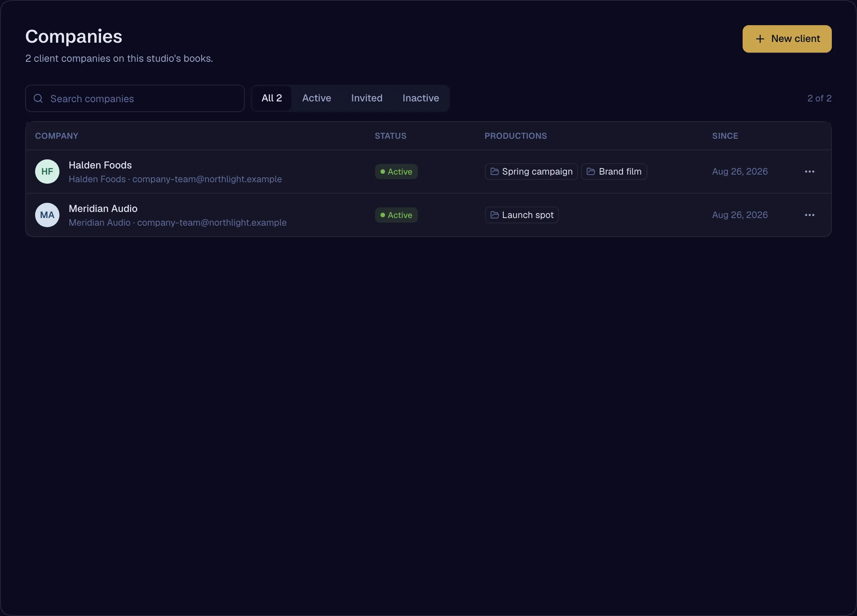
Task: Click Active status badge for Halden Foods
Action: [x=396, y=172]
